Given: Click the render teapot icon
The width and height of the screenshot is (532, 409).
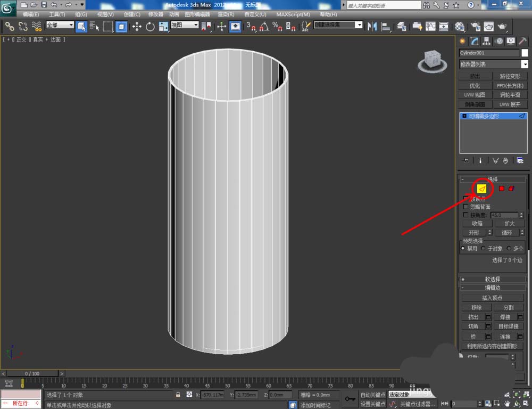Looking at the screenshot, I should coord(502,26).
